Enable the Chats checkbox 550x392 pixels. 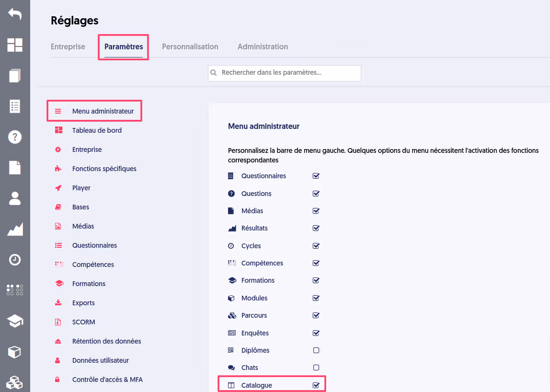pos(316,368)
